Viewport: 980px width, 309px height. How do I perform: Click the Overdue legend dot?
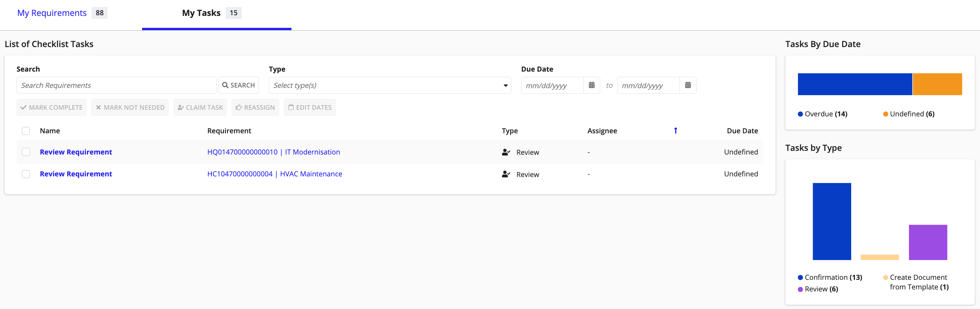pos(800,114)
